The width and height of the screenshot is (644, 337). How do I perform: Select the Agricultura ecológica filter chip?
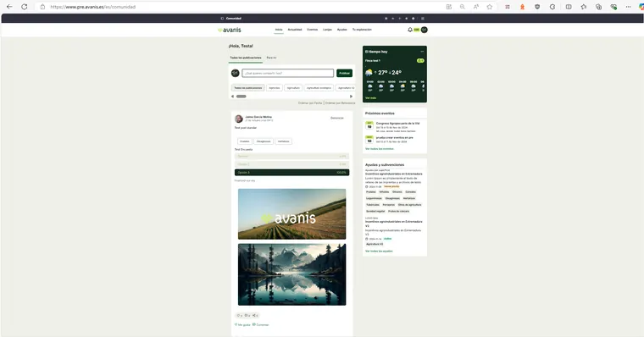[319, 88]
